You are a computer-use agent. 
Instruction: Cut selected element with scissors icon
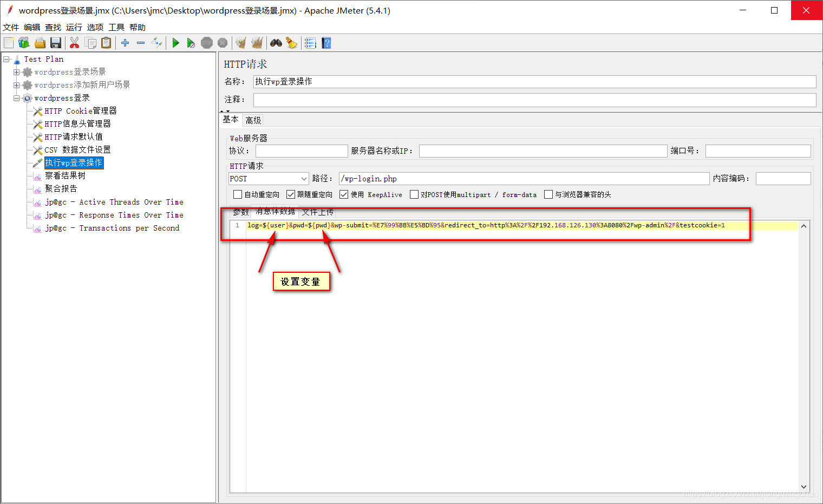75,43
